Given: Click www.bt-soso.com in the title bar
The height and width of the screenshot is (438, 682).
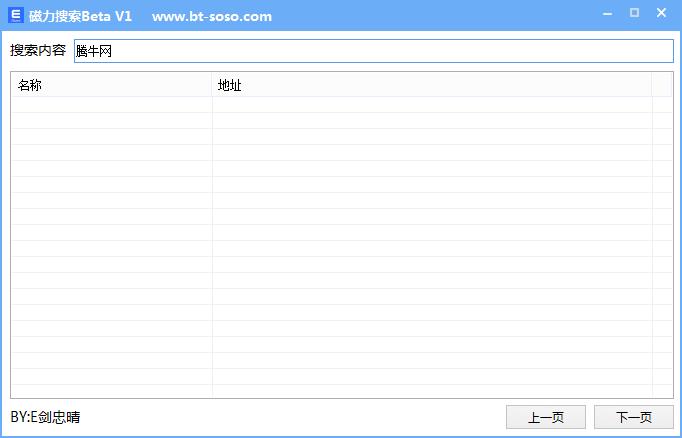Looking at the screenshot, I should coord(211,17).
